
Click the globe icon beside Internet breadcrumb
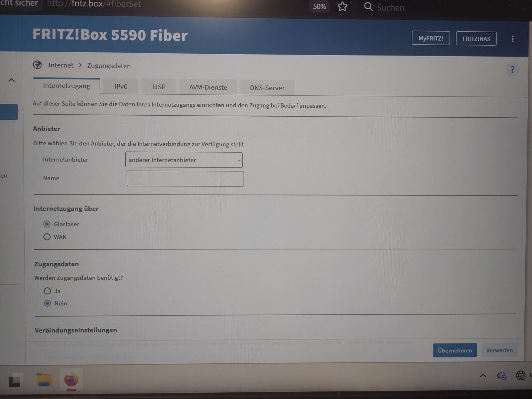(38, 65)
